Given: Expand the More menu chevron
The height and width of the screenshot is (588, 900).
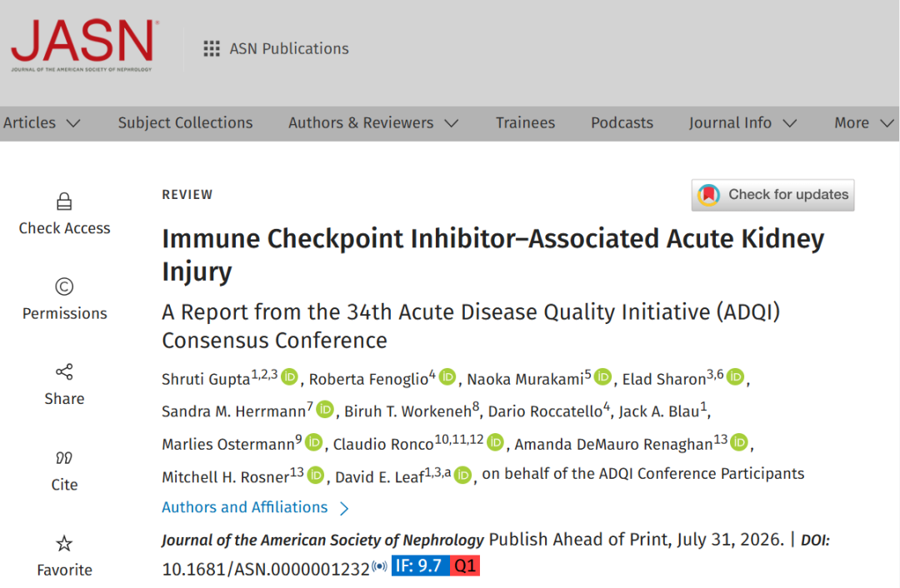Looking at the screenshot, I should click(887, 122).
